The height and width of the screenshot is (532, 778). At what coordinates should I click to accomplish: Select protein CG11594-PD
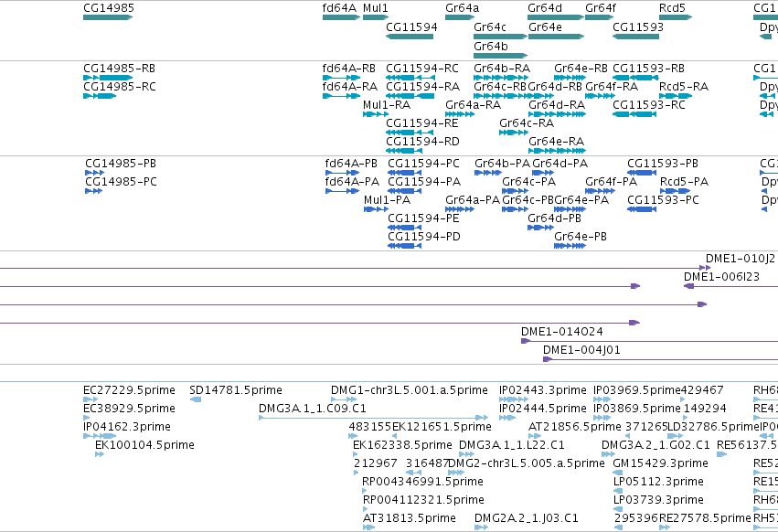(404, 246)
